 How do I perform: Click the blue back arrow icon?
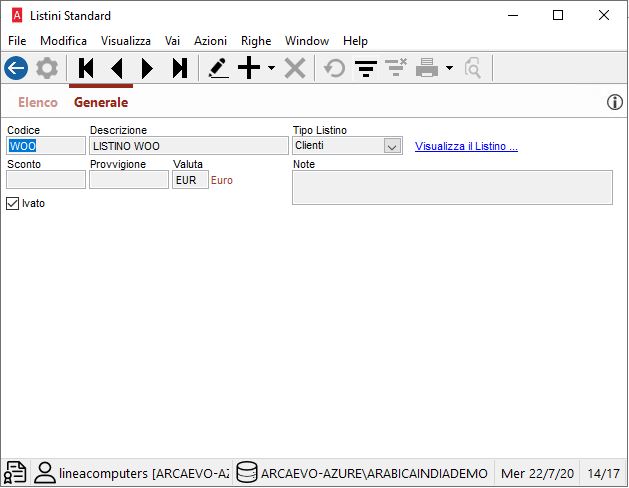point(16,68)
